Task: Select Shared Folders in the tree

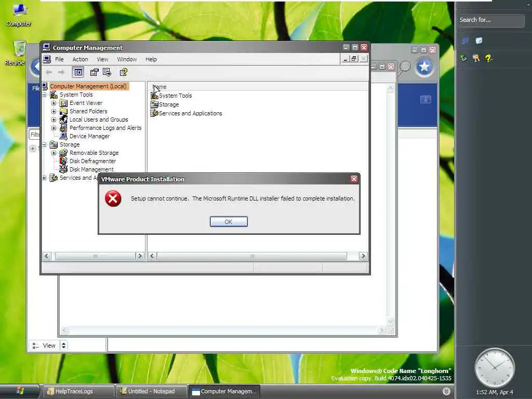Action: (x=88, y=111)
